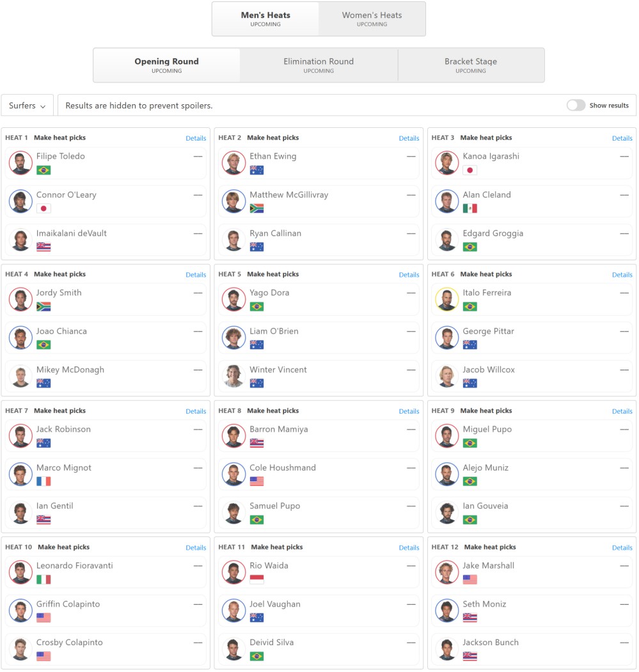Open Details for Heat 9
Viewport: 639px width, 672px height.
622,411
